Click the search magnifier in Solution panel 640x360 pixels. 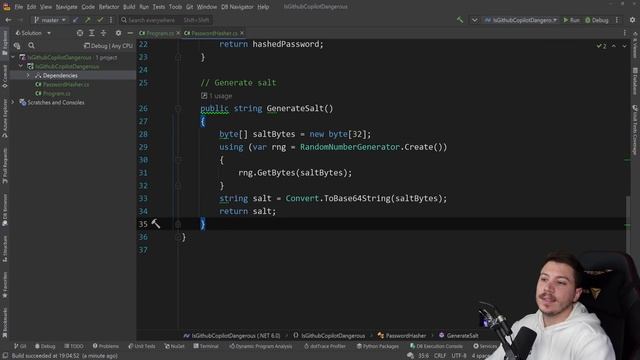pos(31,46)
